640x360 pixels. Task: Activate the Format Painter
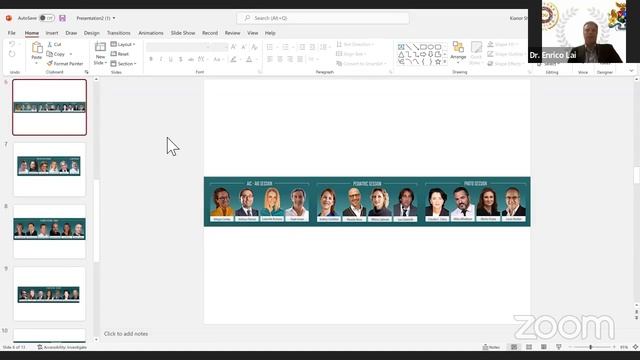pos(65,64)
